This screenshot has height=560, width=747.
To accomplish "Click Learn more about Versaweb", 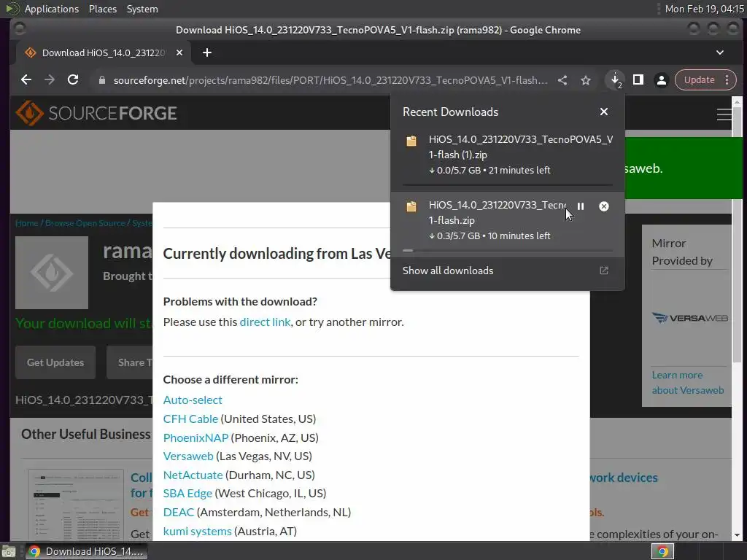I will click(687, 382).
